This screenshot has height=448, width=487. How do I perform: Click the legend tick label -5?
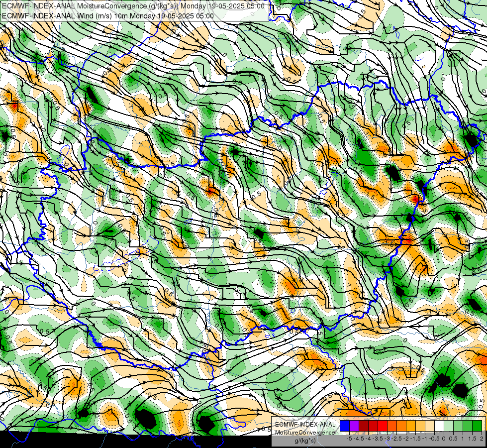coord(349,439)
